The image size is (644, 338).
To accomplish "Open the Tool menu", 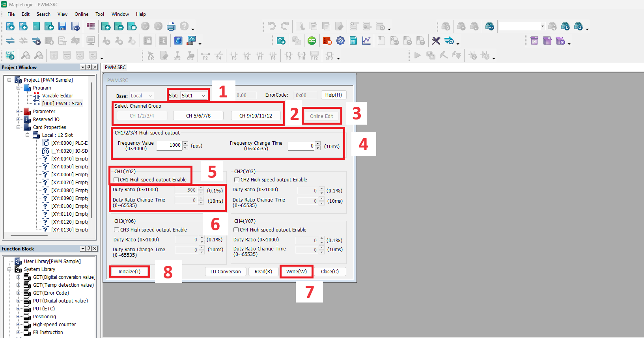I will (100, 14).
